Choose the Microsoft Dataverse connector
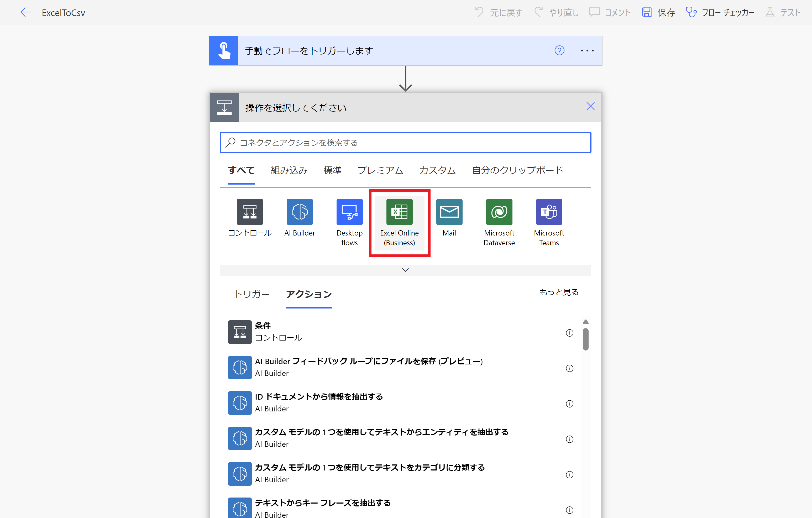The image size is (812, 518). (499, 223)
